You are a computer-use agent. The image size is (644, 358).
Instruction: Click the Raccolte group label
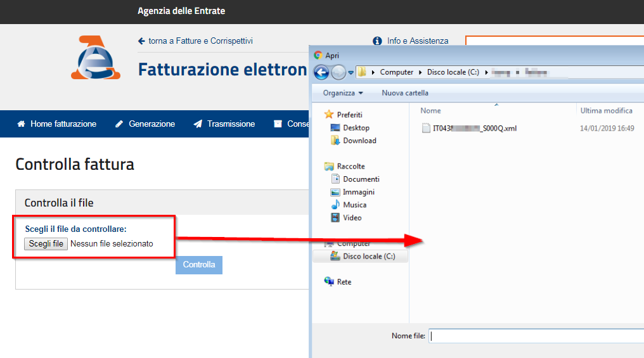[x=351, y=166]
